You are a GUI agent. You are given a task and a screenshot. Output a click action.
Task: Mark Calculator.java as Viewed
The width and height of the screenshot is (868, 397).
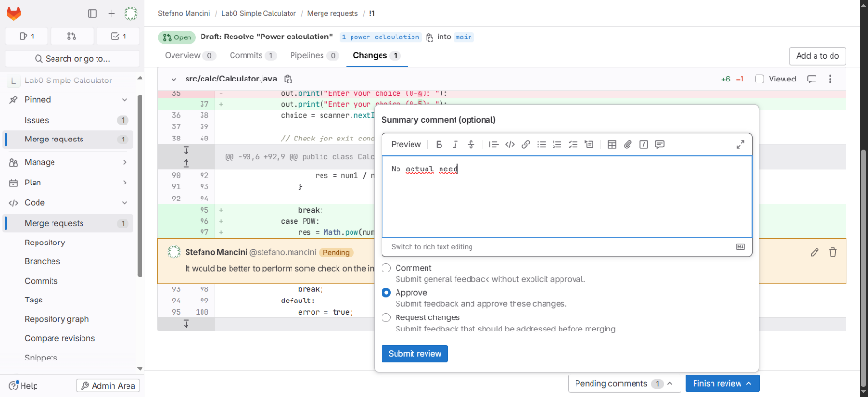759,80
